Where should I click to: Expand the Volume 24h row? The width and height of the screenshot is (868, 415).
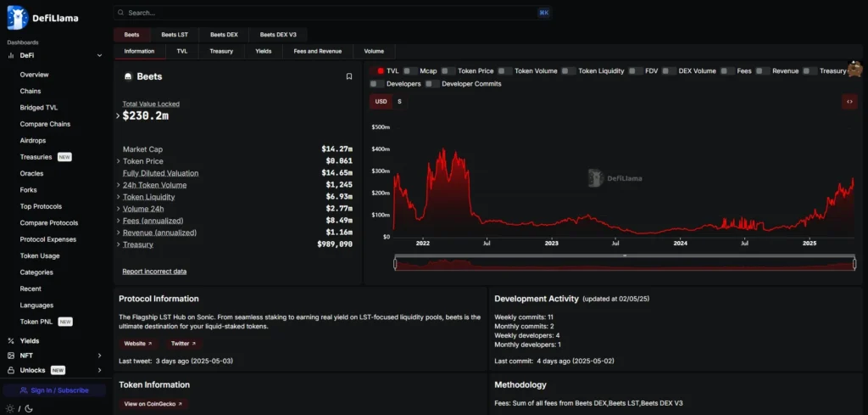point(118,209)
